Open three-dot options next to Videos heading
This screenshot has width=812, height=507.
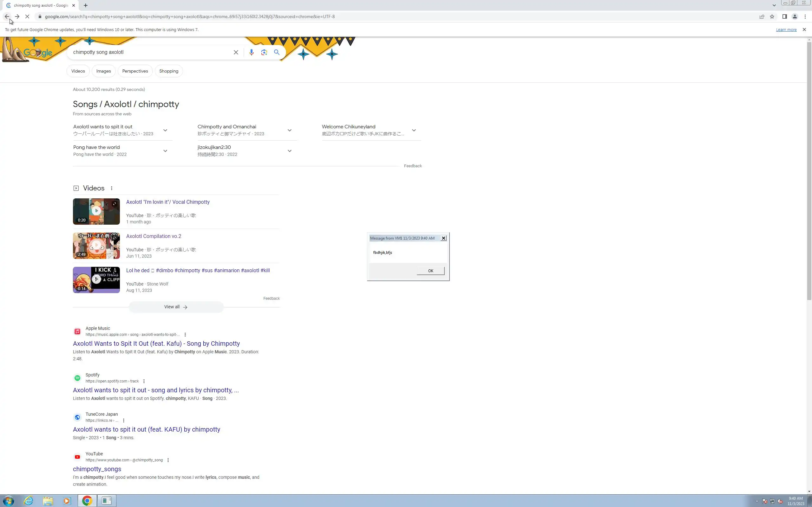click(112, 189)
